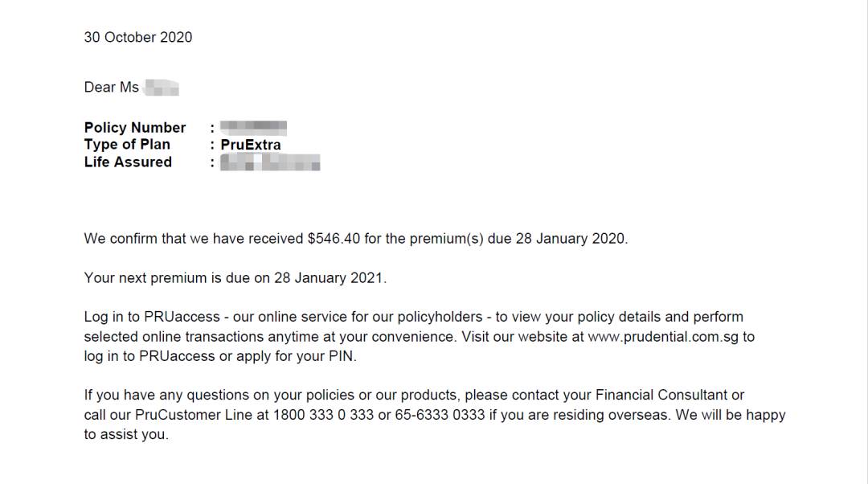The height and width of the screenshot is (484, 868).
Task: Click the blurred Life Assured name
Action: pyautogui.click(x=270, y=162)
